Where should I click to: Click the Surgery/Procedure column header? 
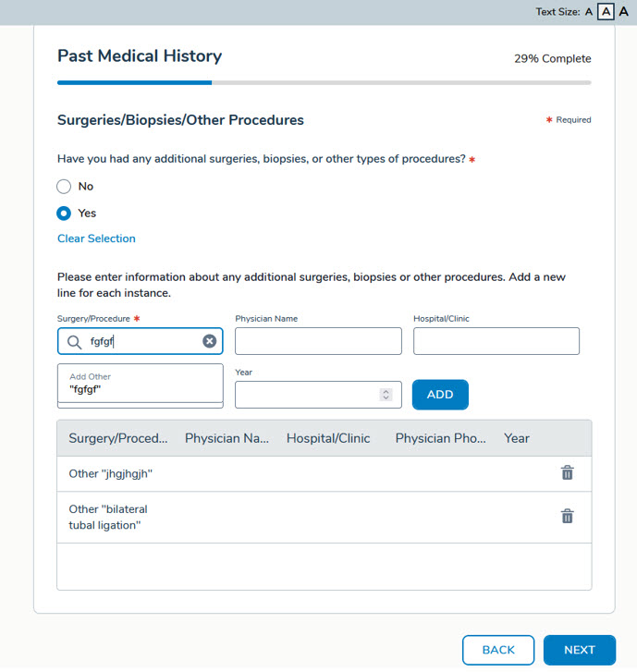118,438
